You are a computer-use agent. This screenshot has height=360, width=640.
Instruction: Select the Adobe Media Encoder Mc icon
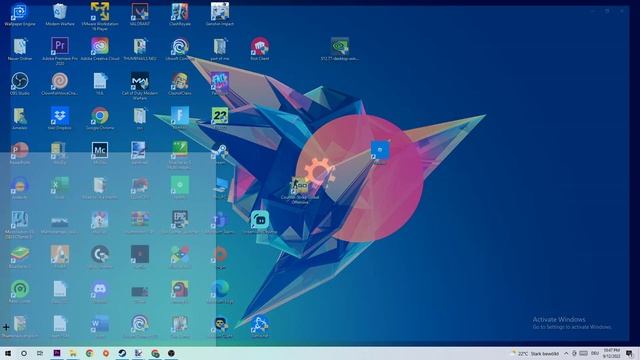tap(100, 150)
